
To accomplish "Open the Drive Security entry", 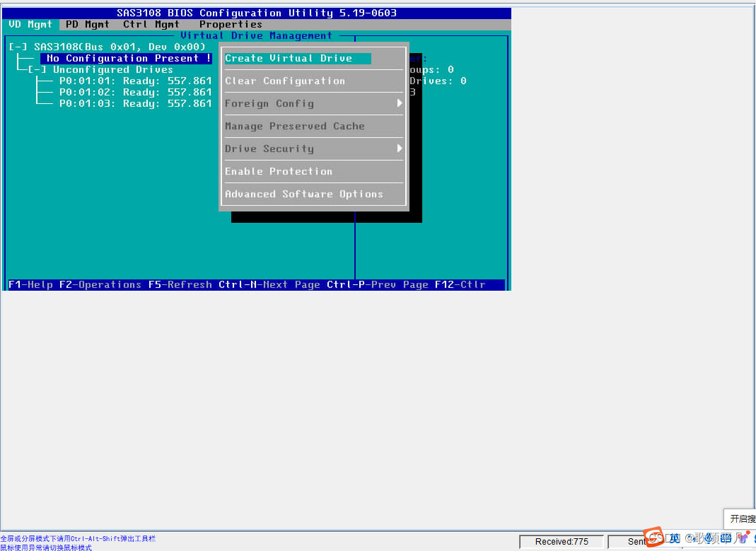I will tap(269, 149).
